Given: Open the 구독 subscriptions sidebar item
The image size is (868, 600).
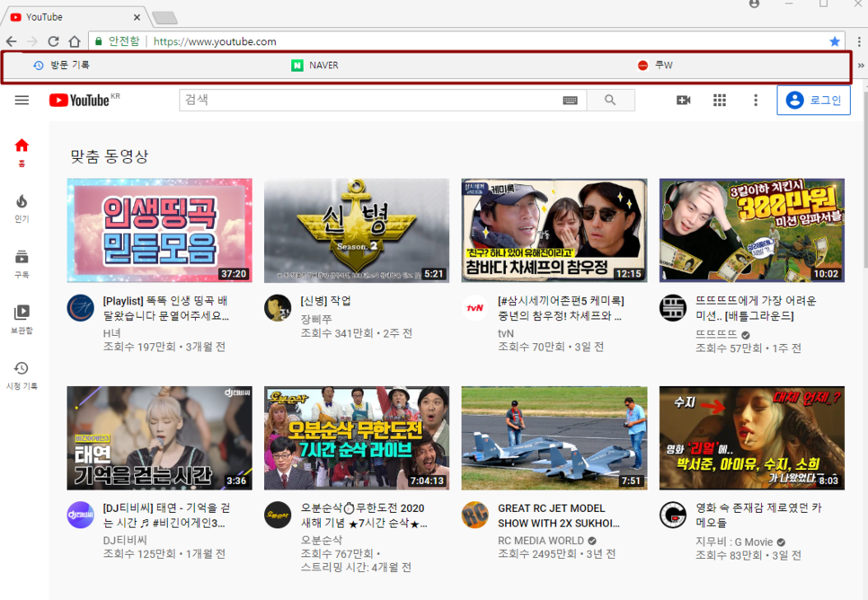Looking at the screenshot, I should tap(22, 263).
